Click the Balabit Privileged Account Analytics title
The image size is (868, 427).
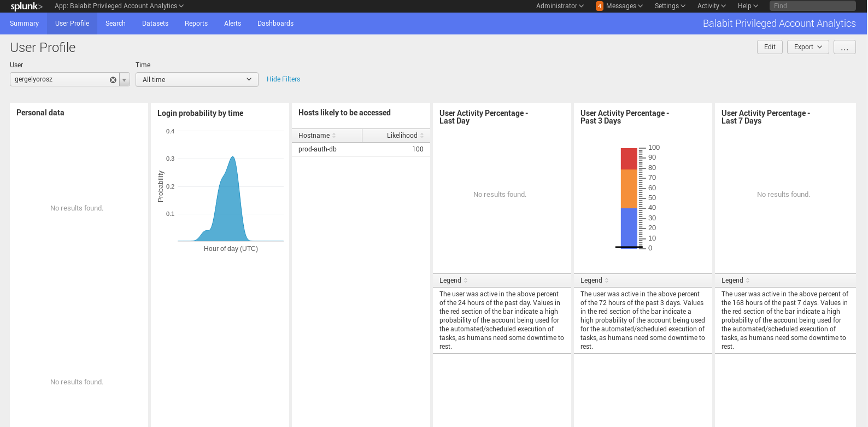pos(779,24)
